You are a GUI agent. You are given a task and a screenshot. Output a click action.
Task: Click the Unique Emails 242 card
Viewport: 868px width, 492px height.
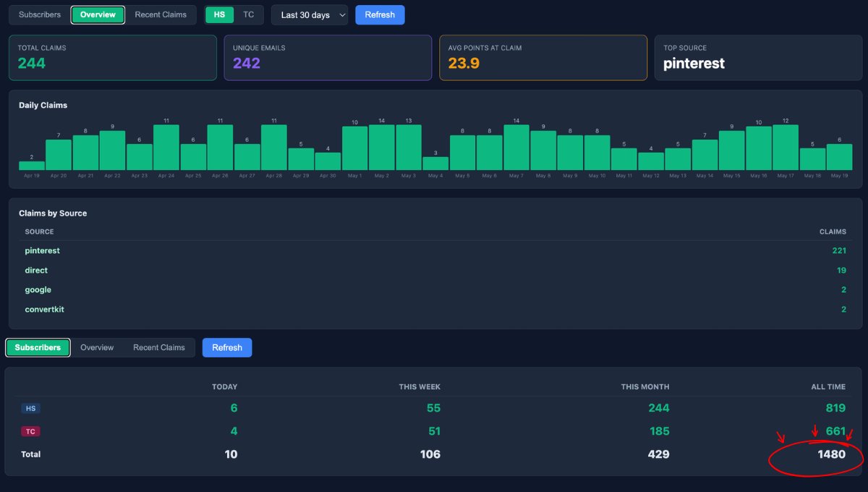[328, 58]
